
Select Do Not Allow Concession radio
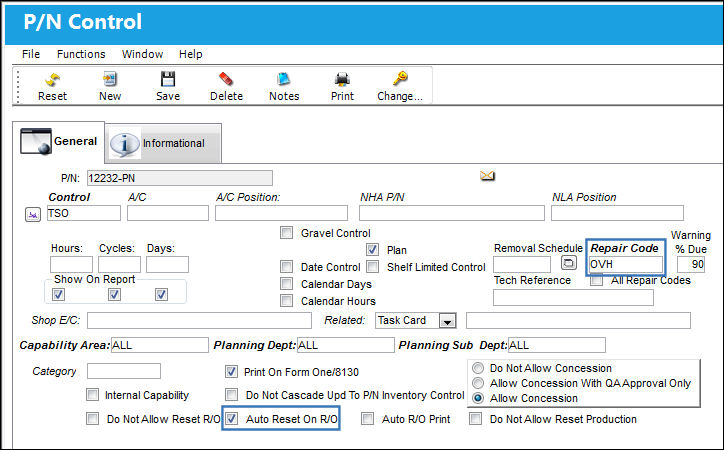(x=478, y=368)
